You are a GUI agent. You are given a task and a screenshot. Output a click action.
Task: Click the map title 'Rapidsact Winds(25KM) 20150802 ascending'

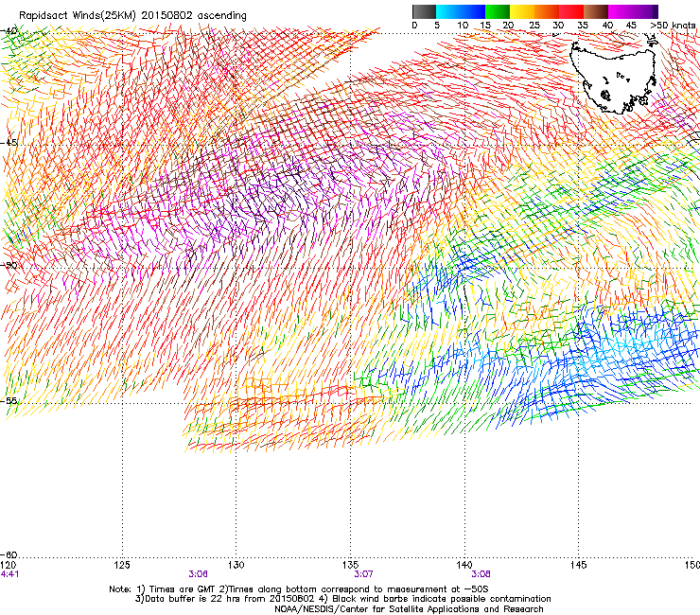point(132,15)
